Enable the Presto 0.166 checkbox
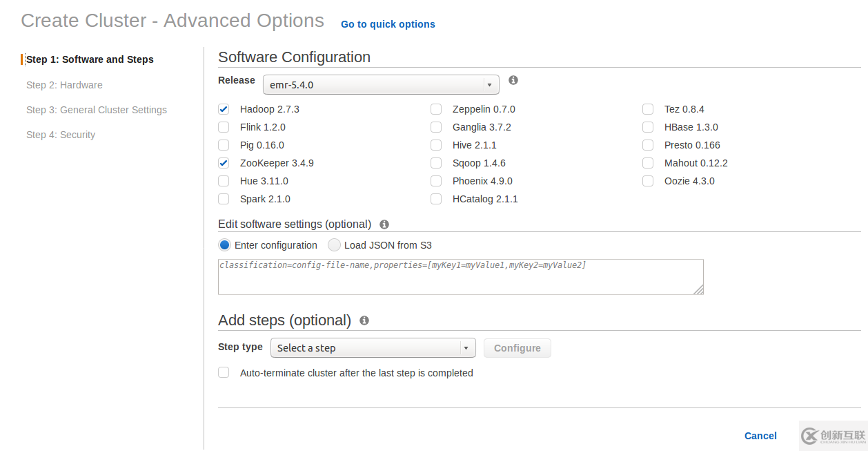Viewport: 868px width, 451px height. click(648, 145)
